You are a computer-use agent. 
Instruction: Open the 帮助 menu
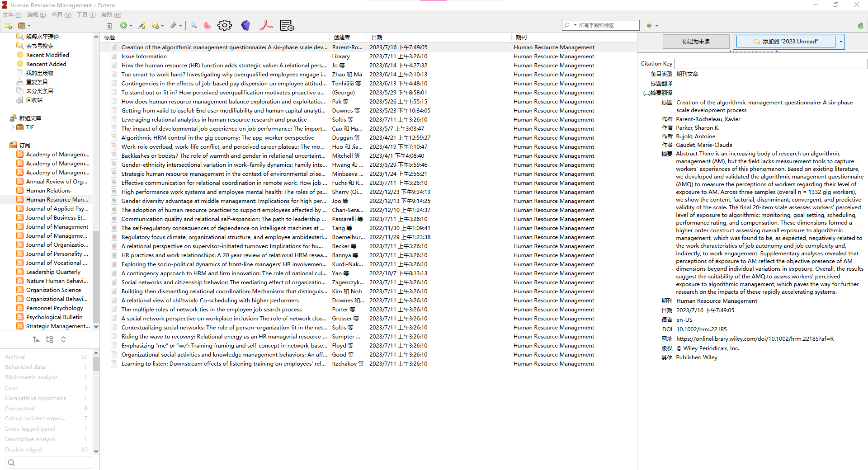point(111,15)
